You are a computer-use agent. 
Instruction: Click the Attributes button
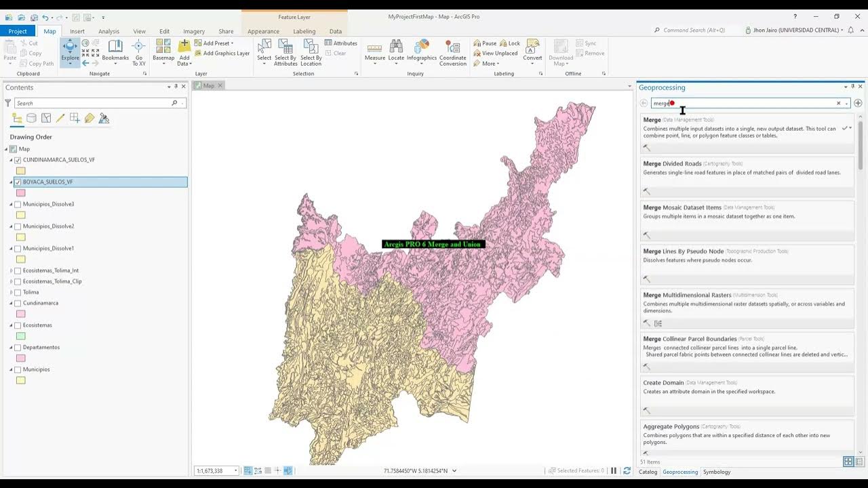[x=340, y=43]
